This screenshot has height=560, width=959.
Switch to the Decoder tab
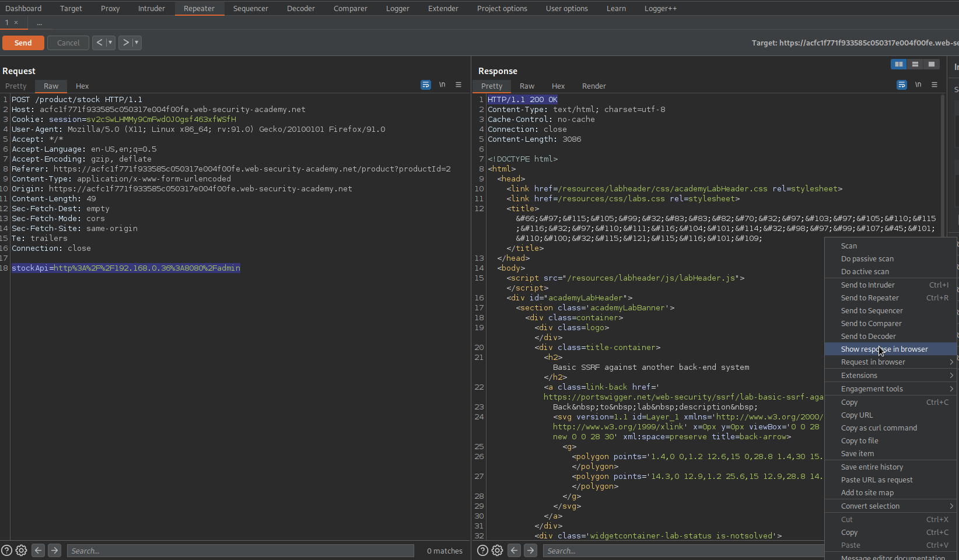pyautogui.click(x=301, y=8)
